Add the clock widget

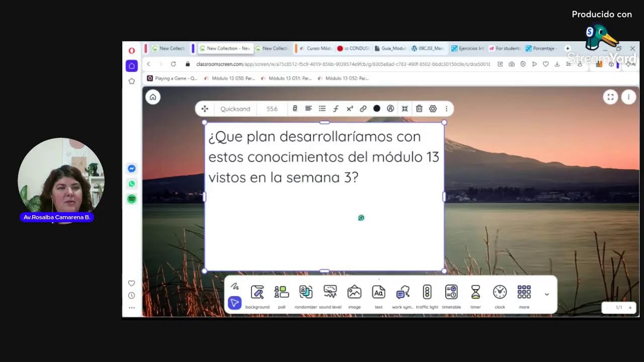500,297
